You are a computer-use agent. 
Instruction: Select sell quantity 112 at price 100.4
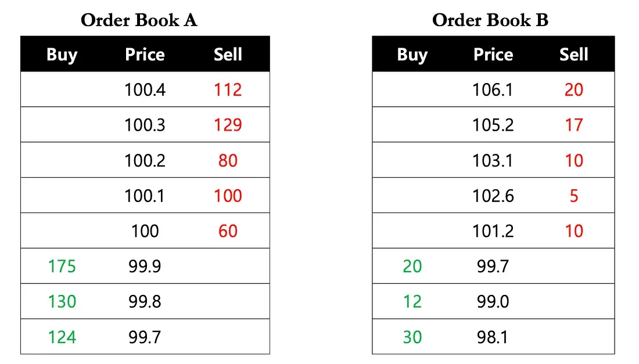click(228, 89)
